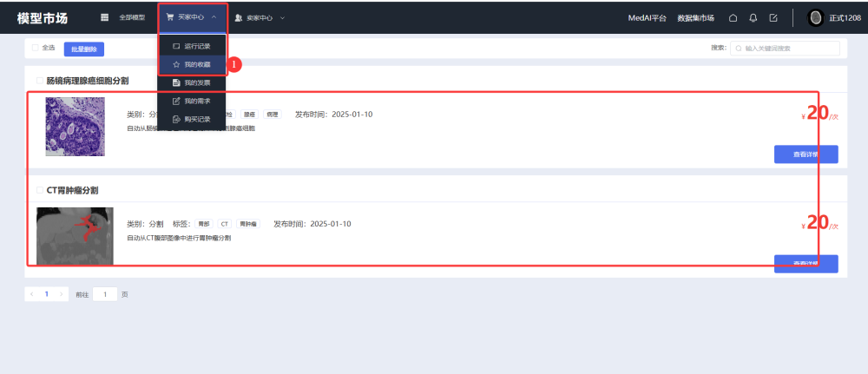Click the 批量删除 button
This screenshot has height=374, width=868.
(x=84, y=49)
